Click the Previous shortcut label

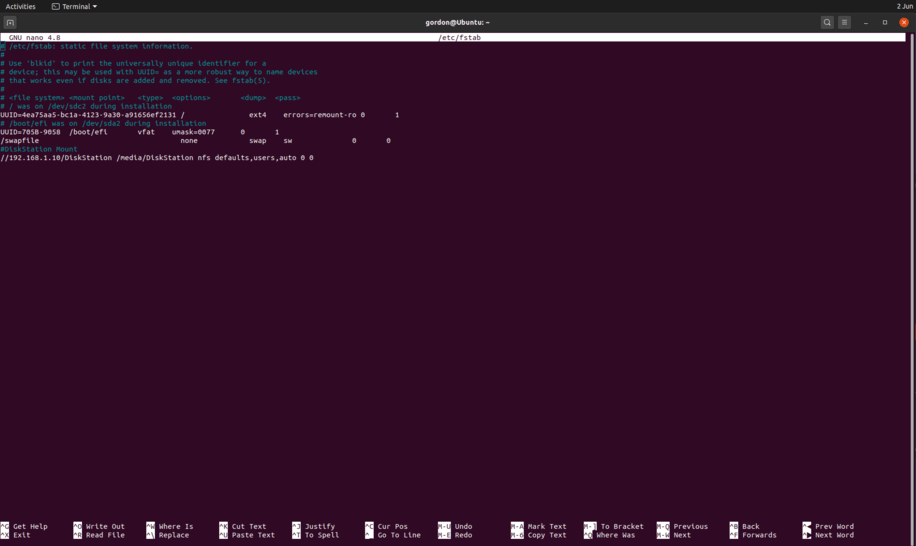tap(691, 527)
